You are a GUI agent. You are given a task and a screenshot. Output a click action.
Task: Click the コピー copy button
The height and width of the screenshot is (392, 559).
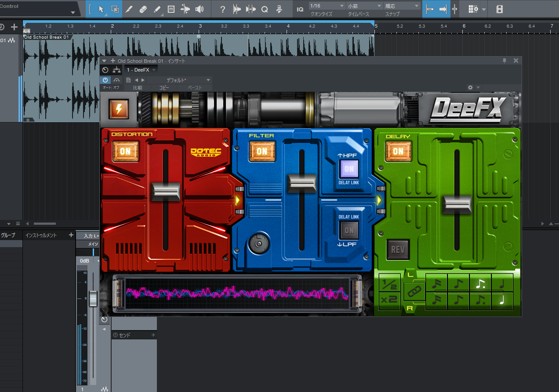[164, 87]
